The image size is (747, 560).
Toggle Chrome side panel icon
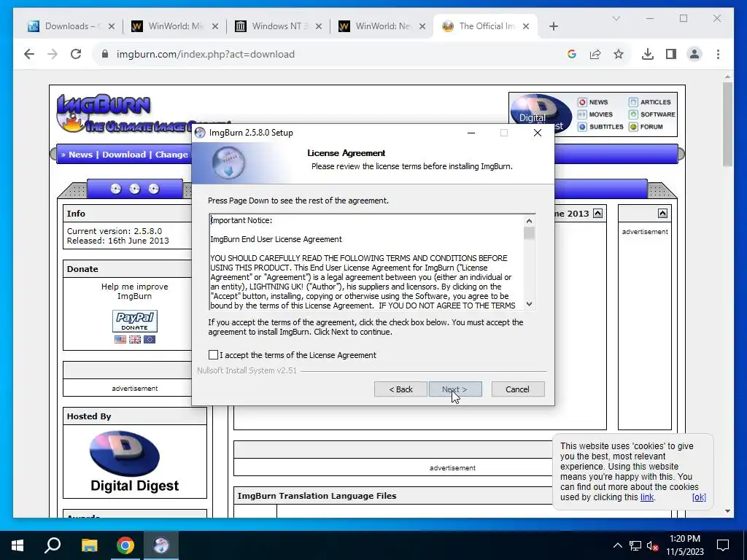671,54
